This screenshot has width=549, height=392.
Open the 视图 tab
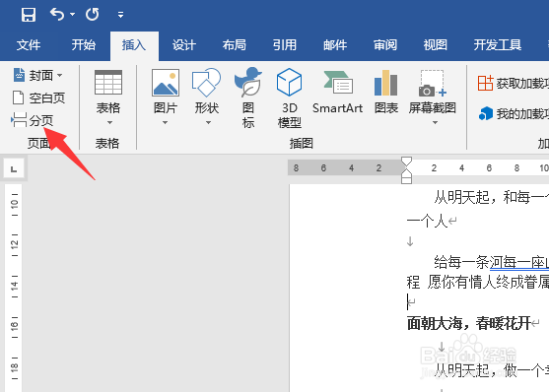(436, 45)
